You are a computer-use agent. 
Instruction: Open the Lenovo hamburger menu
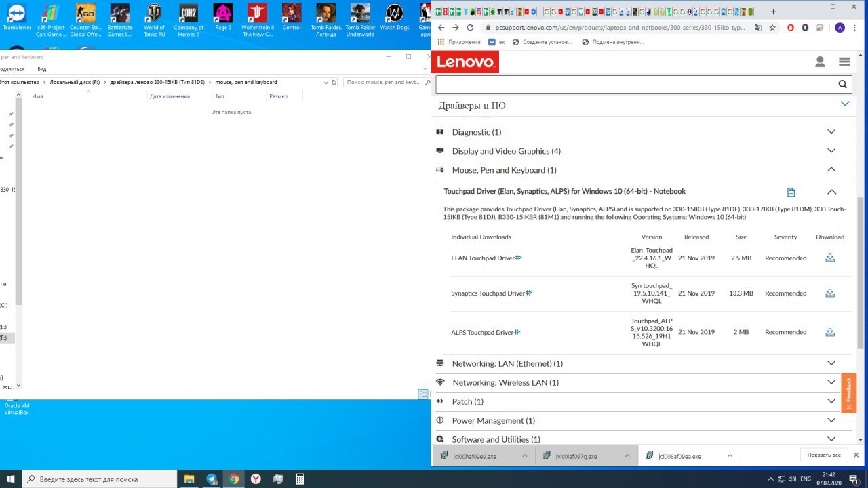[x=844, y=62]
